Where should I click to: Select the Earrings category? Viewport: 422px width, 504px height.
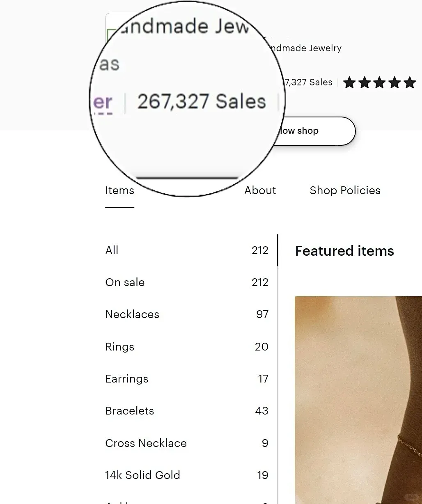187,379
